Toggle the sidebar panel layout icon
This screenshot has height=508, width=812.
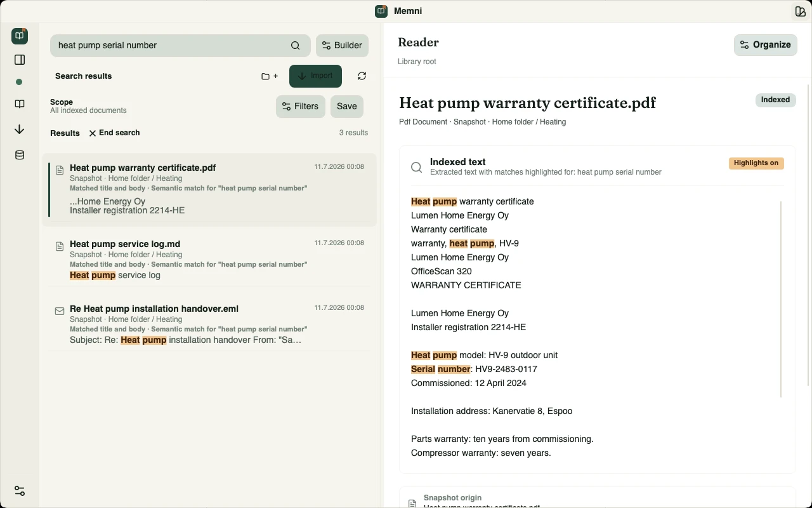point(20,60)
